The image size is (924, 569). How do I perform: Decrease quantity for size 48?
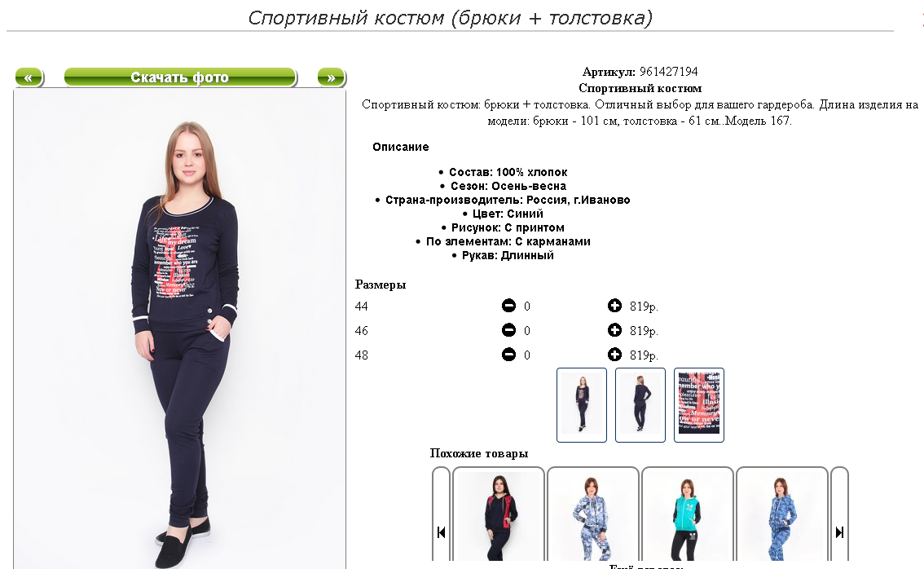[508, 355]
